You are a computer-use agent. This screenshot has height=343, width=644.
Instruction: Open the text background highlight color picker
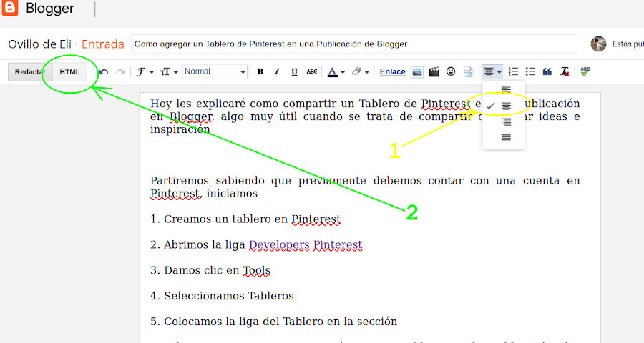pyautogui.click(x=360, y=72)
